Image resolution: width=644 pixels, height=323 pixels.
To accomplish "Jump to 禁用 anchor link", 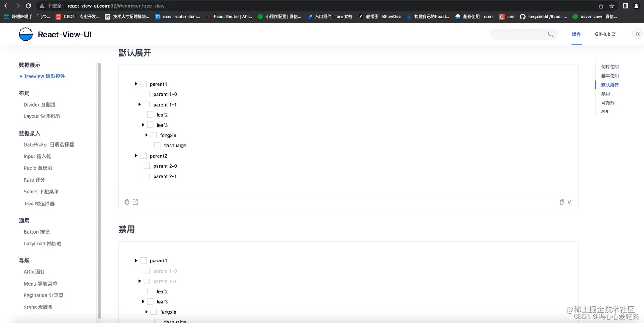I will [x=606, y=94].
